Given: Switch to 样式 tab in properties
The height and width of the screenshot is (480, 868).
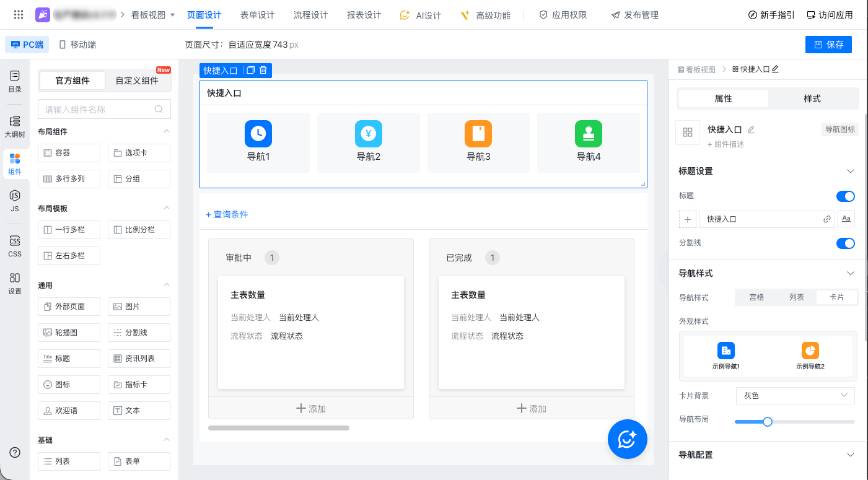Looking at the screenshot, I should (812, 98).
